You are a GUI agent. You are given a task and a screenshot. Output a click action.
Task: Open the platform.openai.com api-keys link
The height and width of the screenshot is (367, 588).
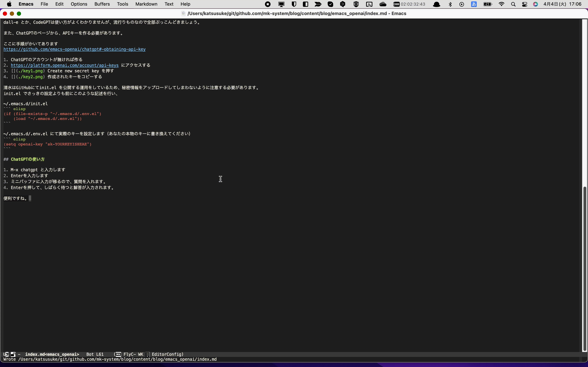click(65, 65)
